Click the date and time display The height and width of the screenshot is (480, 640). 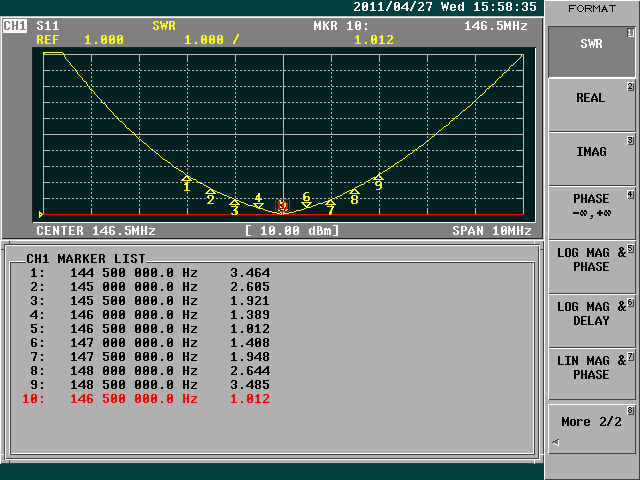(x=445, y=7)
